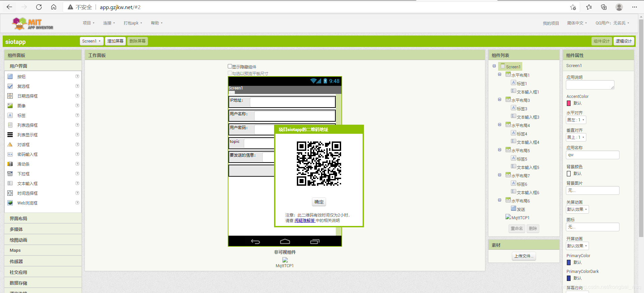644x293 pixels.
Task: Select the 文本输入框 palette component icon
Action: click(x=10, y=183)
